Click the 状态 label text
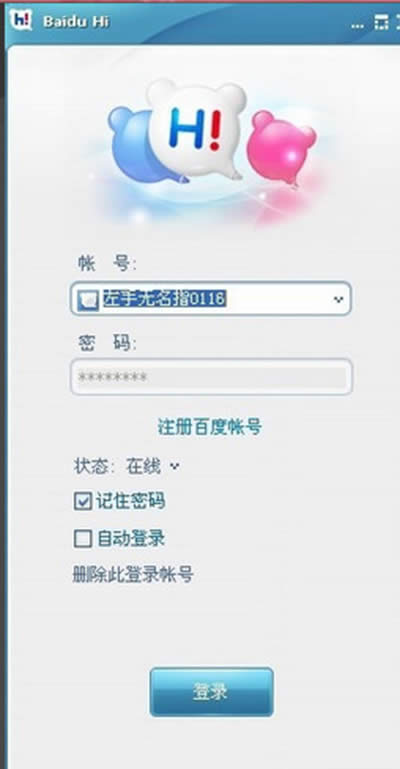Screen dimensions: 400x769 [94, 466]
